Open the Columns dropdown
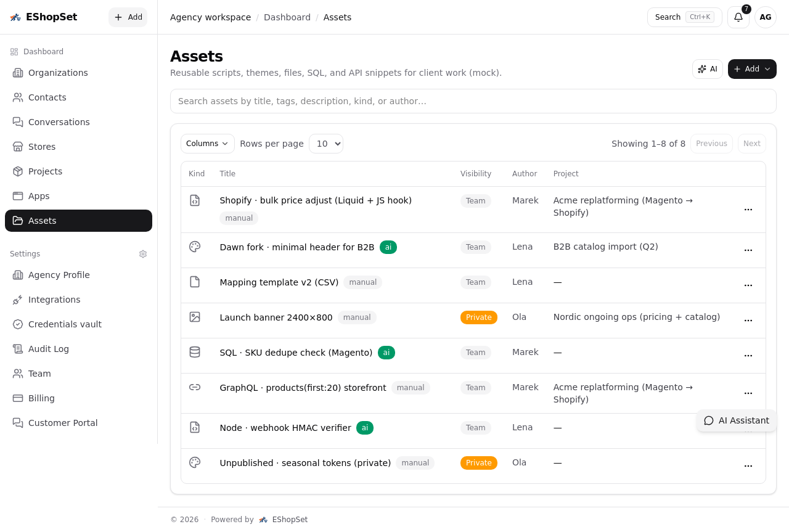This screenshot has width=789, height=532. tap(207, 143)
